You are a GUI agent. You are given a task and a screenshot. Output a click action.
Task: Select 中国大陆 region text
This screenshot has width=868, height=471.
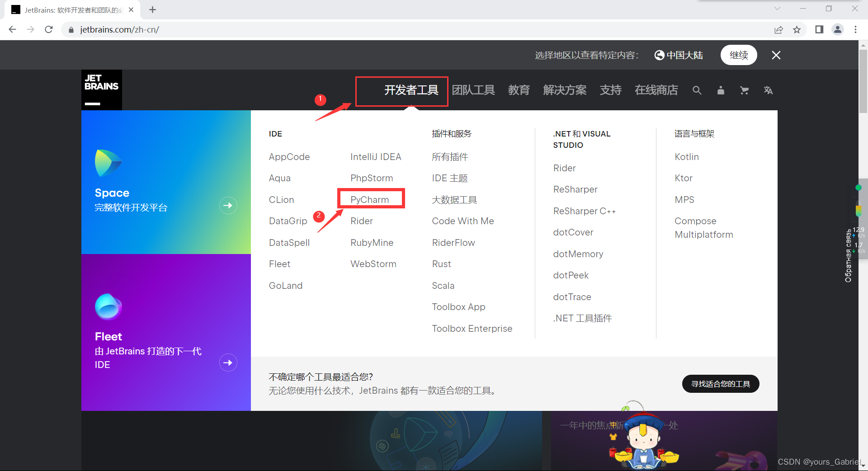coord(684,55)
